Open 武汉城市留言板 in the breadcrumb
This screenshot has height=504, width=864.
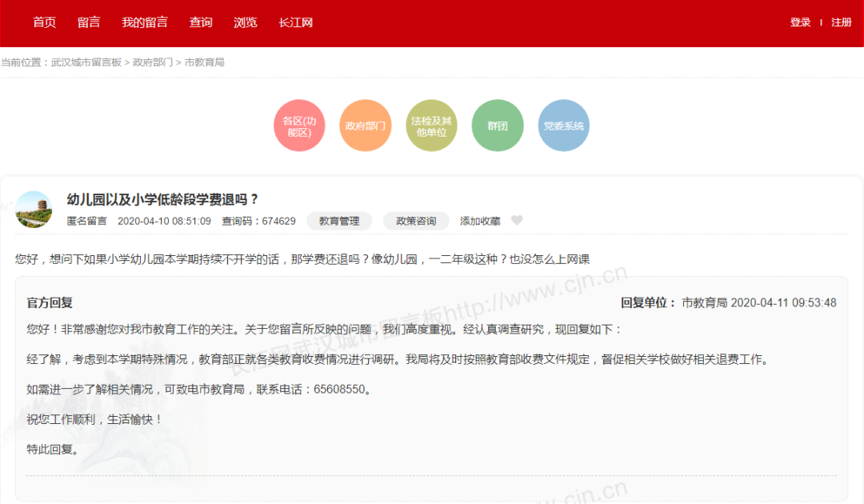click(x=86, y=62)
